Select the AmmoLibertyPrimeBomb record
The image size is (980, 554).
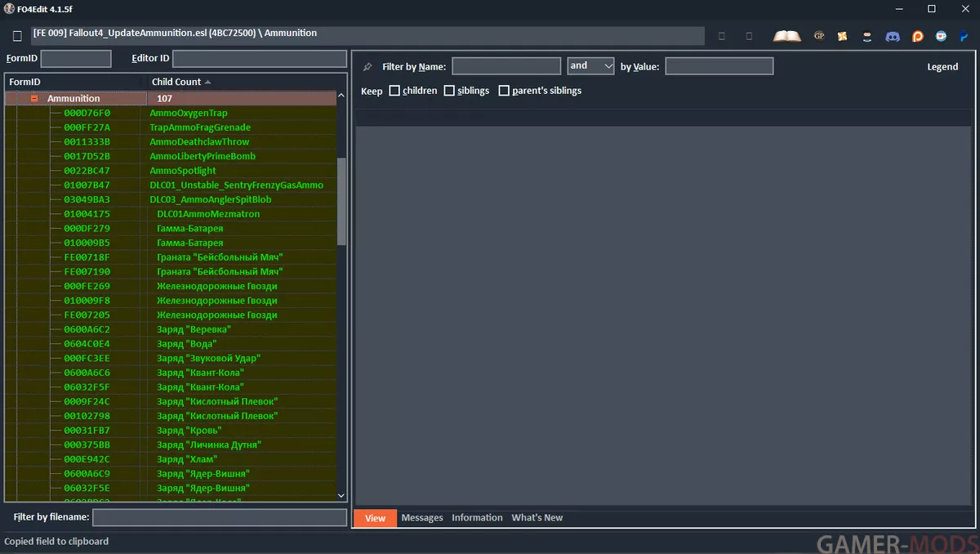point(171,156)
